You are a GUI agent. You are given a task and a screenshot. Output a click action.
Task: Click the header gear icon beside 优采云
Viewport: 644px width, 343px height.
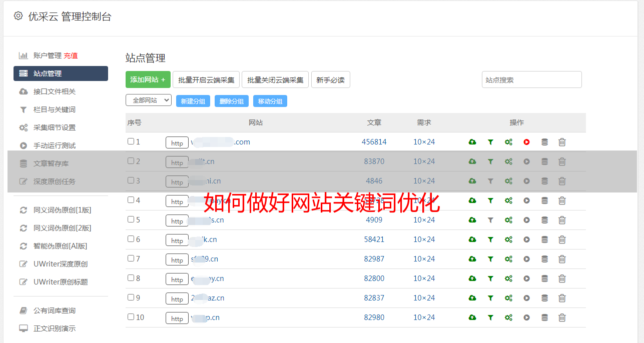(x=19, y=16)
